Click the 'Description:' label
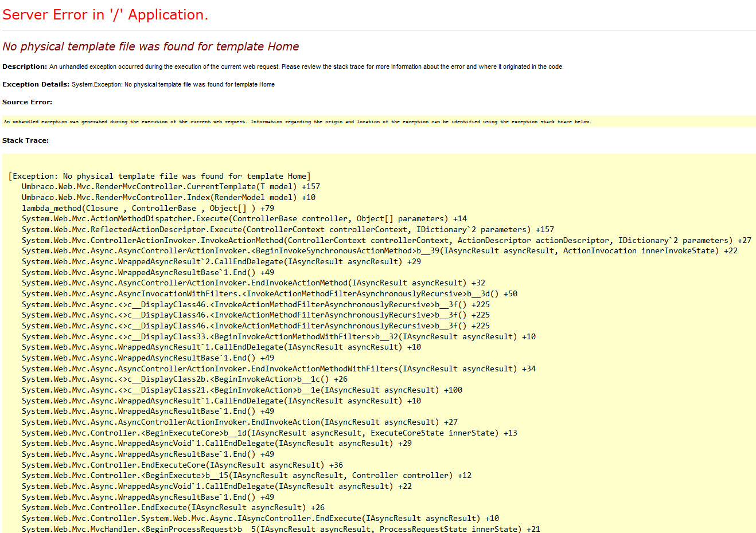The width and height of the screenshot is (756, 533). pos(25,66)
